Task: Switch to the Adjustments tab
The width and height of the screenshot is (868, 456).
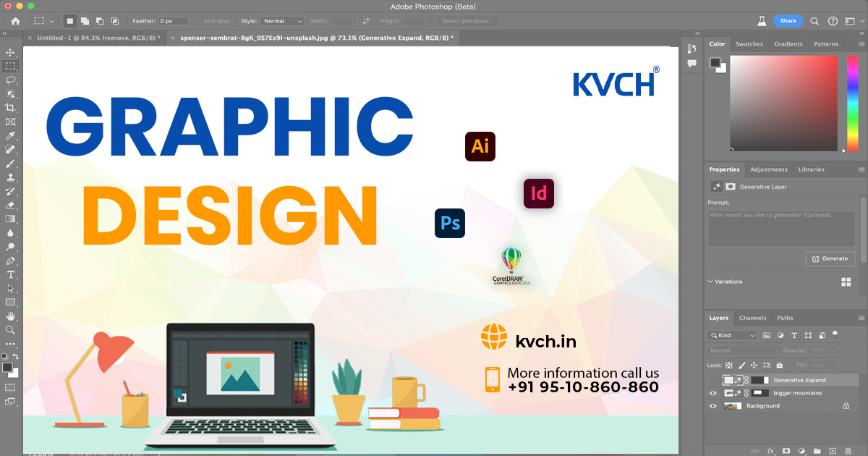Action: coord(769,169)
